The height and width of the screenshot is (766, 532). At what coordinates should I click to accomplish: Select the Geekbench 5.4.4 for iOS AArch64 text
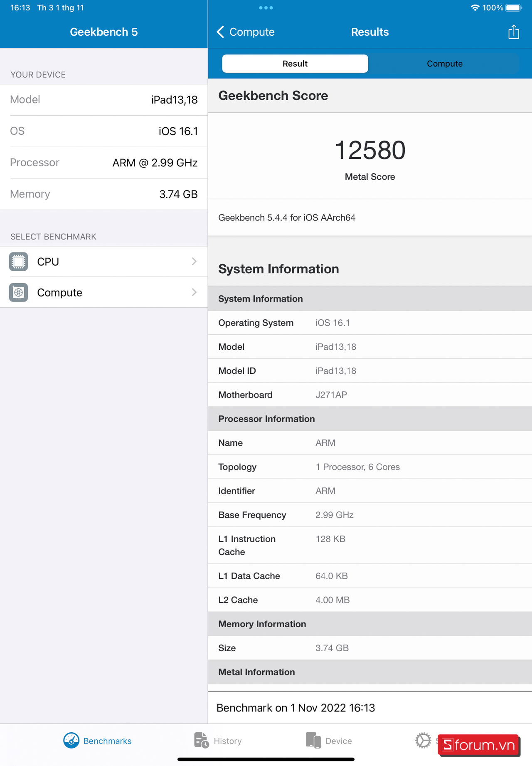(x=287, y=218)
